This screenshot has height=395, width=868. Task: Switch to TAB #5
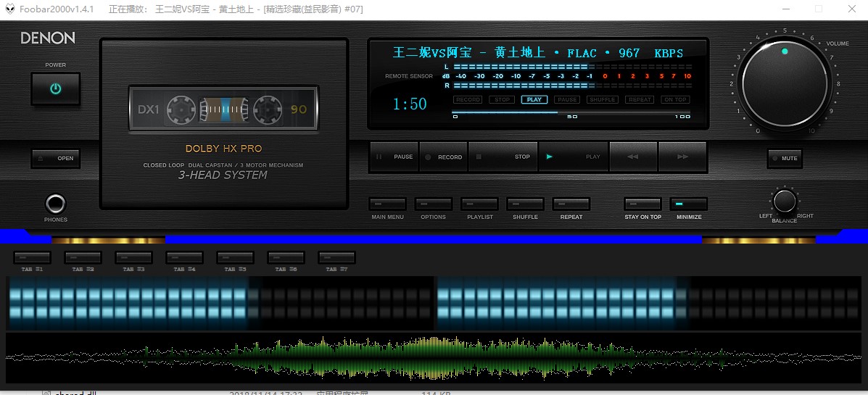point(235,258)
